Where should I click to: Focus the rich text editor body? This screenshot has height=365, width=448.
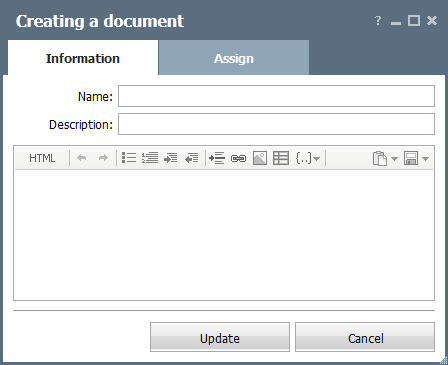click(224, 235)
